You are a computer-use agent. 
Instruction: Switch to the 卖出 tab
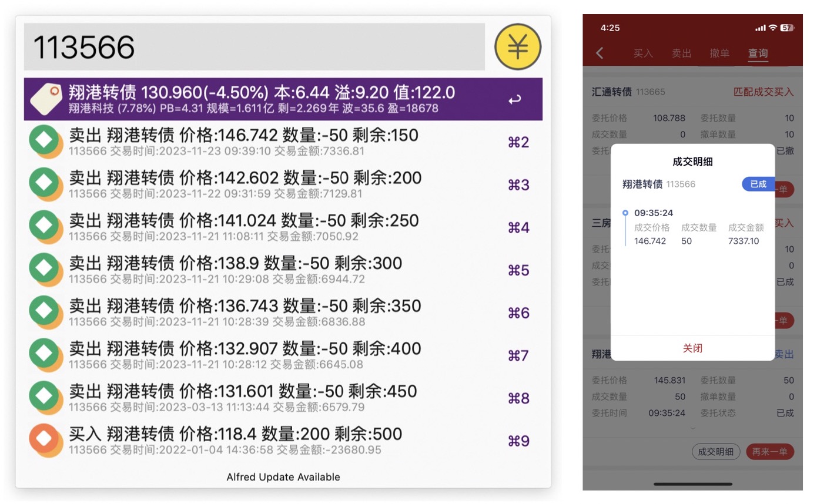681,53
